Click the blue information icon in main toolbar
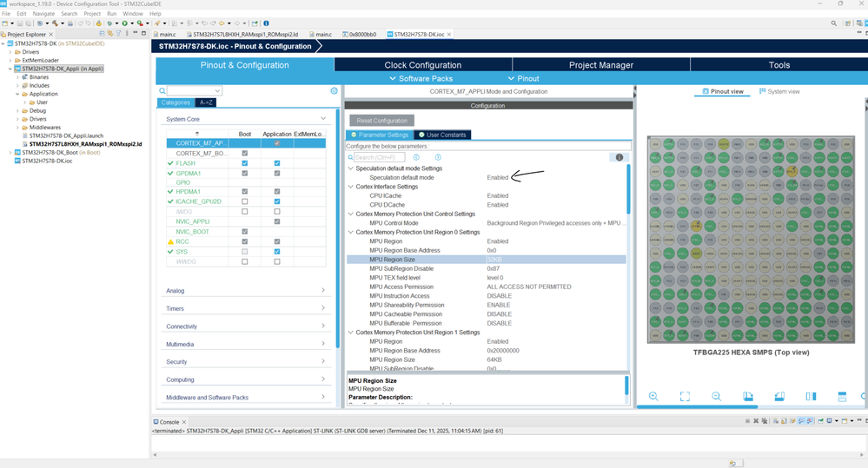This screenshot has width=868, height=468. tap(266, 23)
